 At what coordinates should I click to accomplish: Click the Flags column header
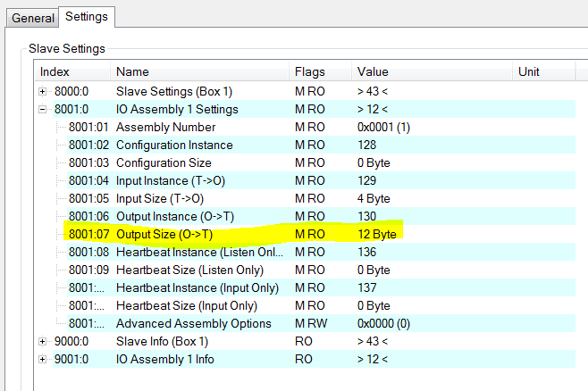[320, 71]
